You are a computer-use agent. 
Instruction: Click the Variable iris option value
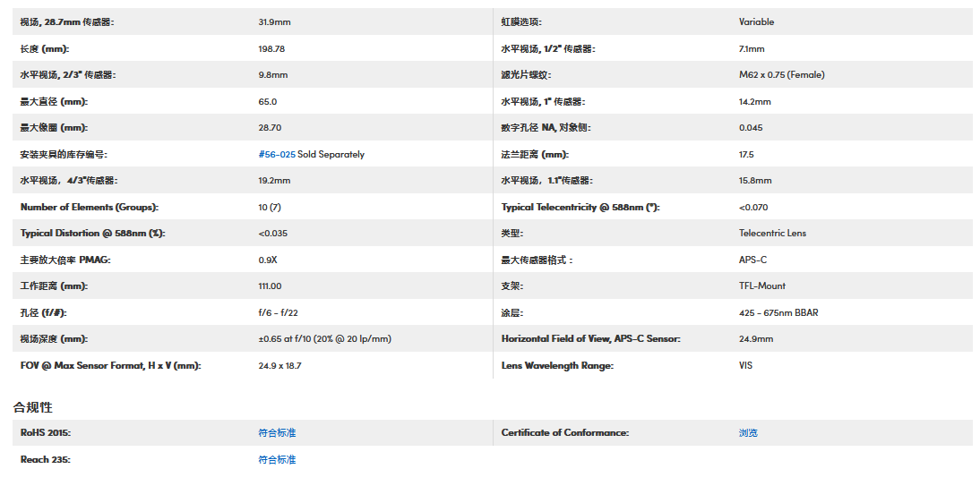(756, 21)
